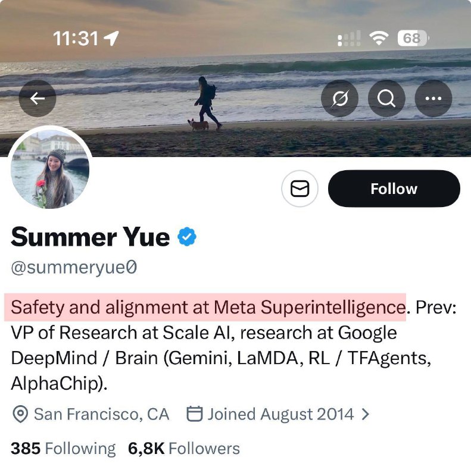Image resolution: width=471 pixels, height=476 pixels.
Task: Tap the location arrow beside the time
Action: (x=111, y=39)
